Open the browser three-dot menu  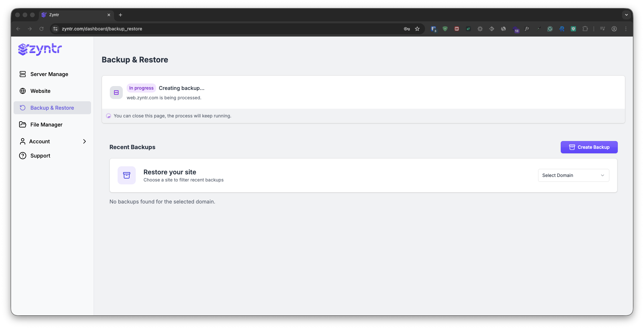click(626, 29)
